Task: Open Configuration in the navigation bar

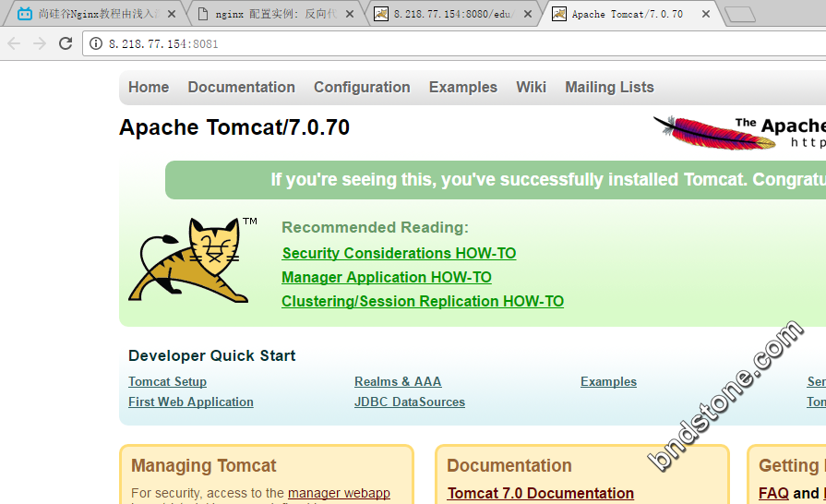Action: (362, 87)
